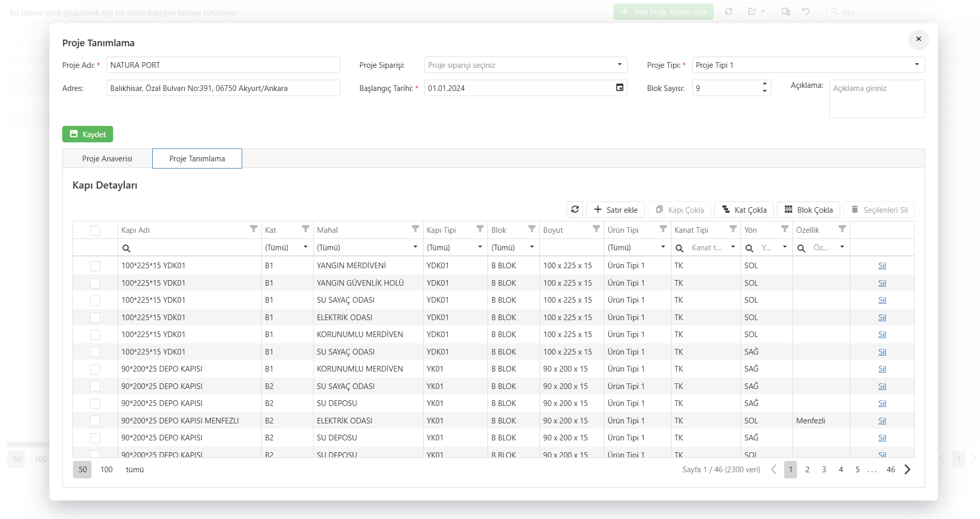Viewport: 980px width, 519px height.
Task: Go to previous page arrow in pager
Action: click(774, 469)
